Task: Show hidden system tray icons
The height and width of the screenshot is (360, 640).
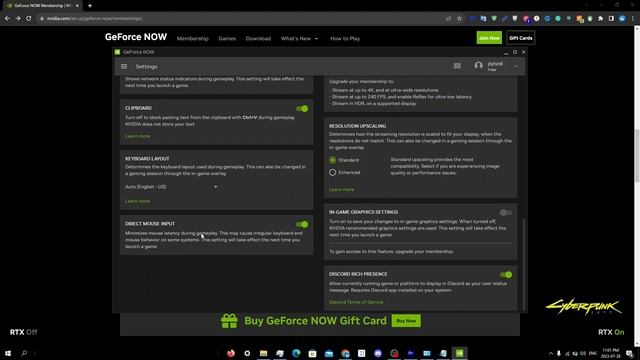Action: 551,353
